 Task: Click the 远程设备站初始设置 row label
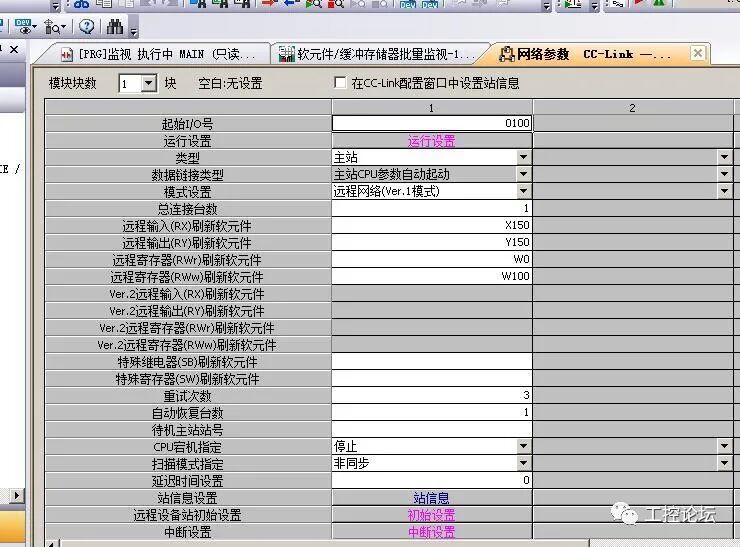click(x=187, y=515)
